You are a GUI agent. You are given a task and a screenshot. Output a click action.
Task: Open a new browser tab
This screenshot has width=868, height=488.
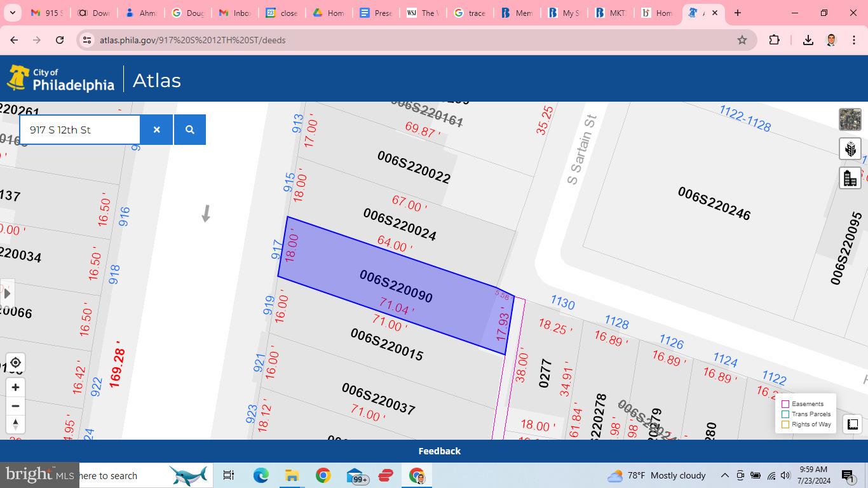(x=737, y=13)
